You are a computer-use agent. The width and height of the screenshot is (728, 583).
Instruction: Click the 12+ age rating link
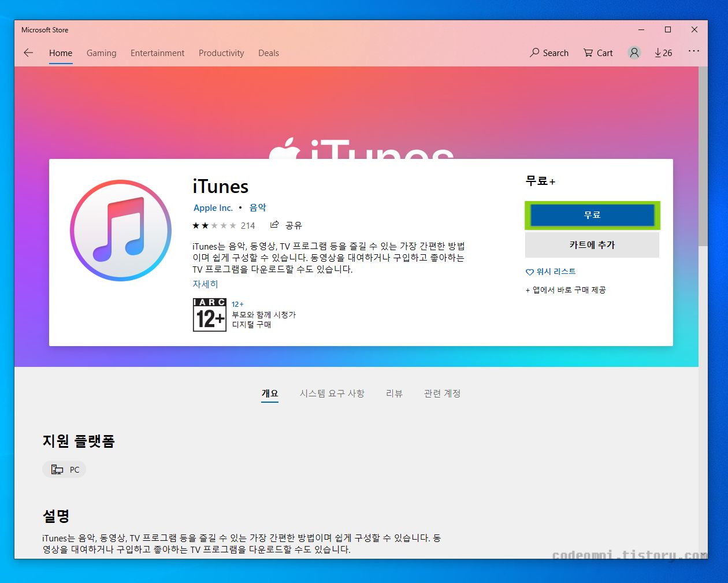point(237,305)
